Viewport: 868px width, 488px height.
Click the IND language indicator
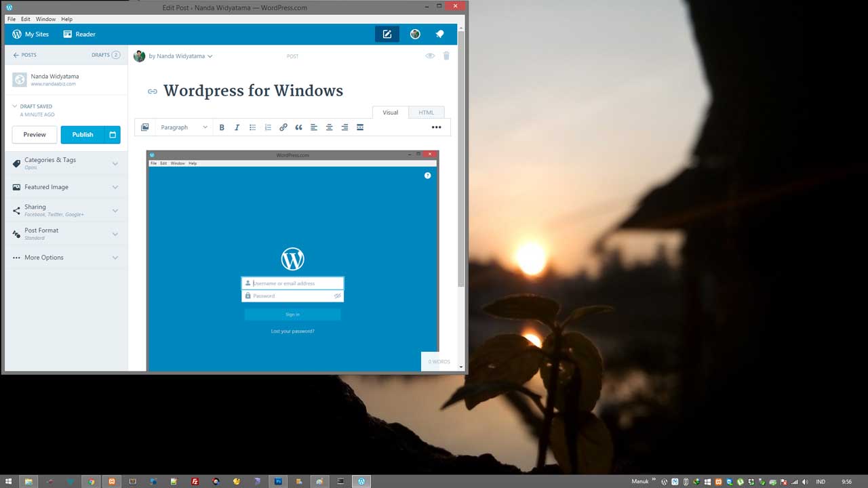[821, 482]
